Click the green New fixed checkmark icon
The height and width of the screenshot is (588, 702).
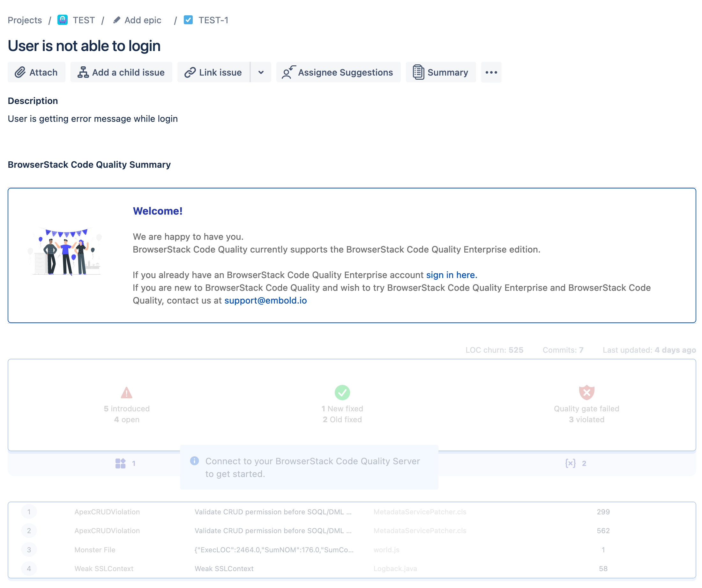(342, 392)
